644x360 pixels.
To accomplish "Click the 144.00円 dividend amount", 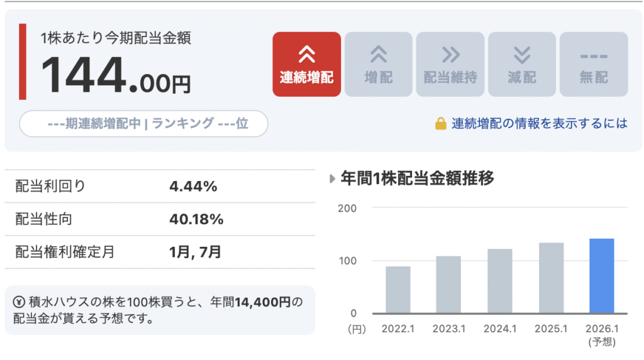I will pyautogui.click(x=116, y=77).
